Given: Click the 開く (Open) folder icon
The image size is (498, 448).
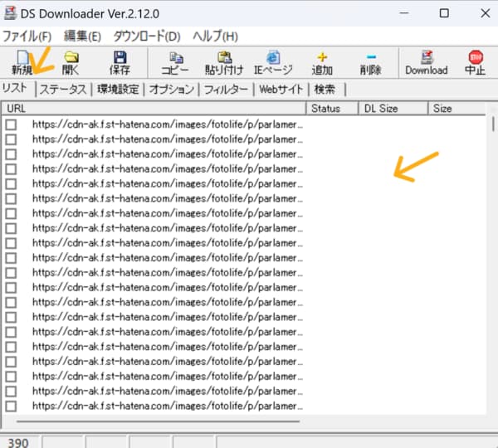Looking at the screenshot, I should 71,61.
